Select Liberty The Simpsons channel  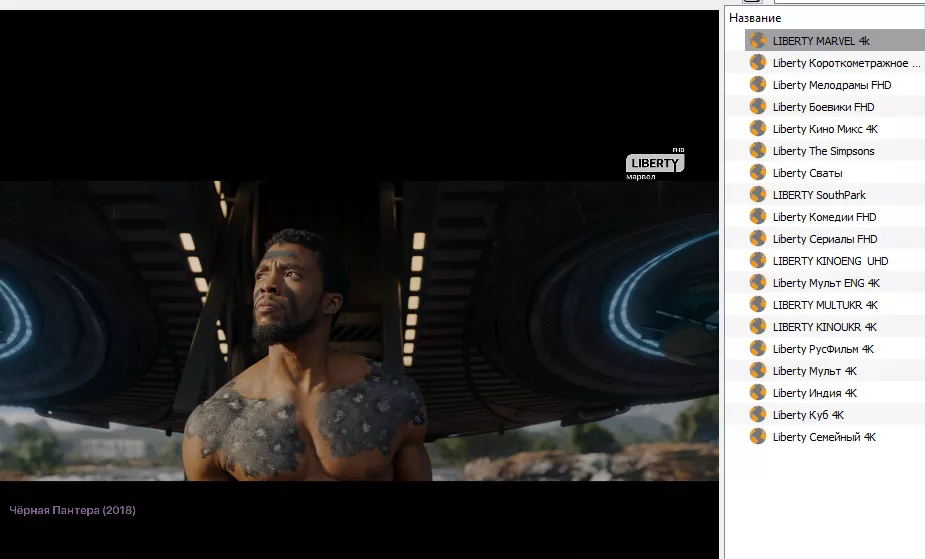824,151
